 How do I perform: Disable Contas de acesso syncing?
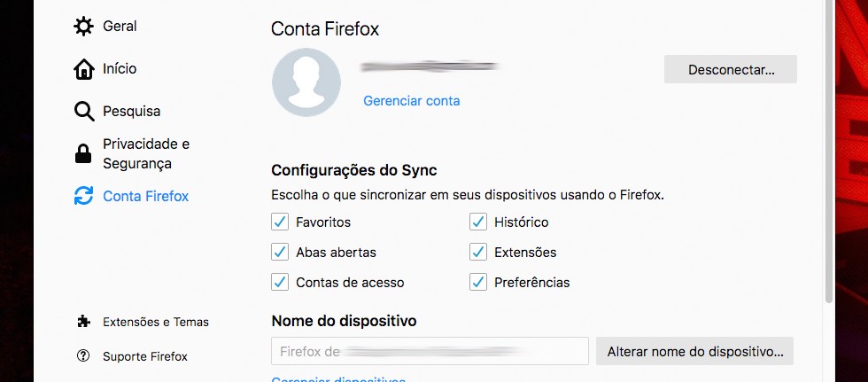pyautogui.click(x=280, y=282)
